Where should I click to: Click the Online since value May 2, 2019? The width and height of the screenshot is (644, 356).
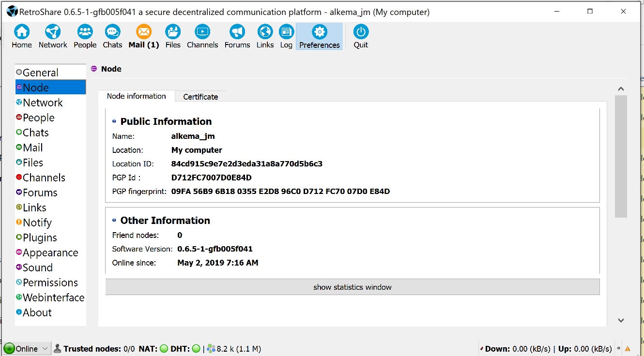tap(218, 263)
